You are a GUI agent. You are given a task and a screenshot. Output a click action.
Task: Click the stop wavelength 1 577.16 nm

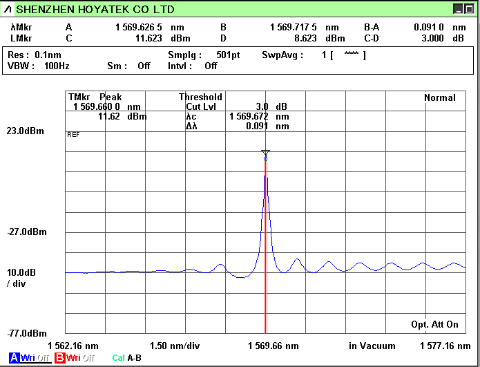click(445, 346)
